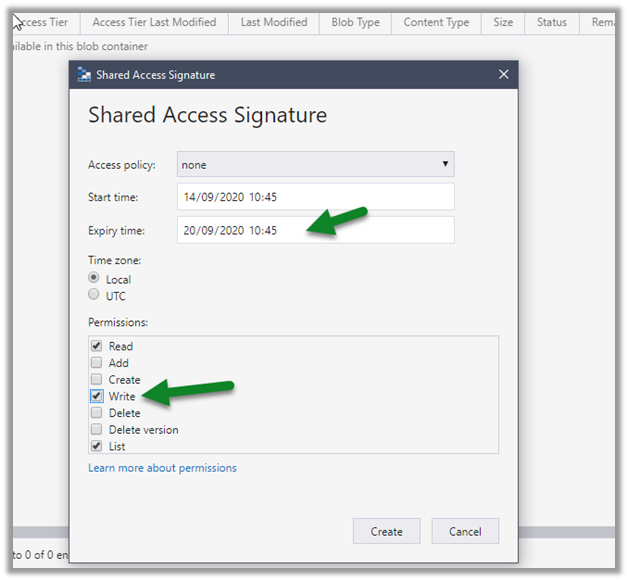Click the Expiry time input field
The height and width of the screenshot is (581, 628).
click(x=315, y=230)
